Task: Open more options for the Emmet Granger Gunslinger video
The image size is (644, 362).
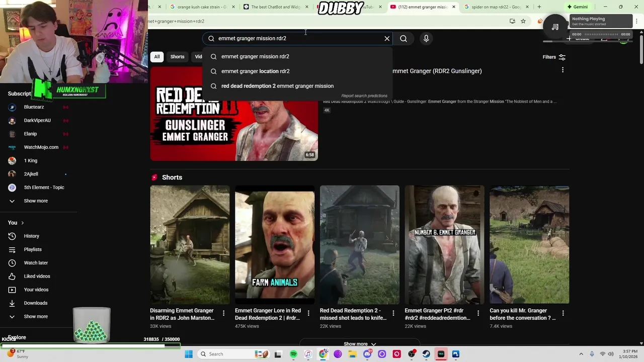Action: click(x=562, y=70)
